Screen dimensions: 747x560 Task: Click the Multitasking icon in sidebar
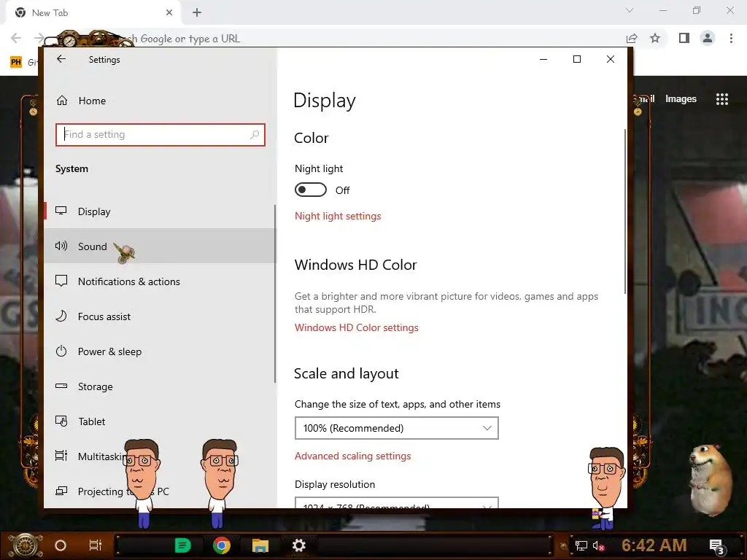click(x=61, y=456)
